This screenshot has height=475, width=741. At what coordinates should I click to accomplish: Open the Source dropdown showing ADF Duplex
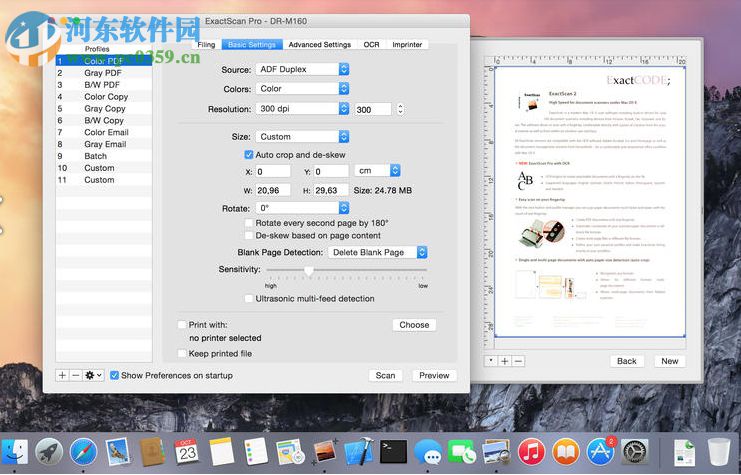click(302, 69)
